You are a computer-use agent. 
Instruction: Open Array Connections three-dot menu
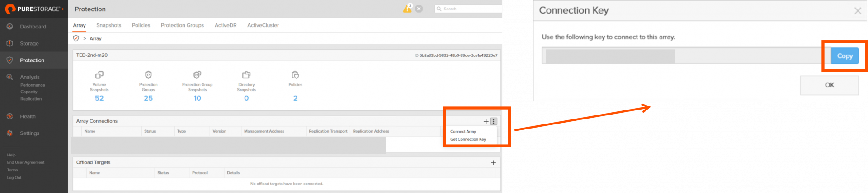(x=494, y=121)
